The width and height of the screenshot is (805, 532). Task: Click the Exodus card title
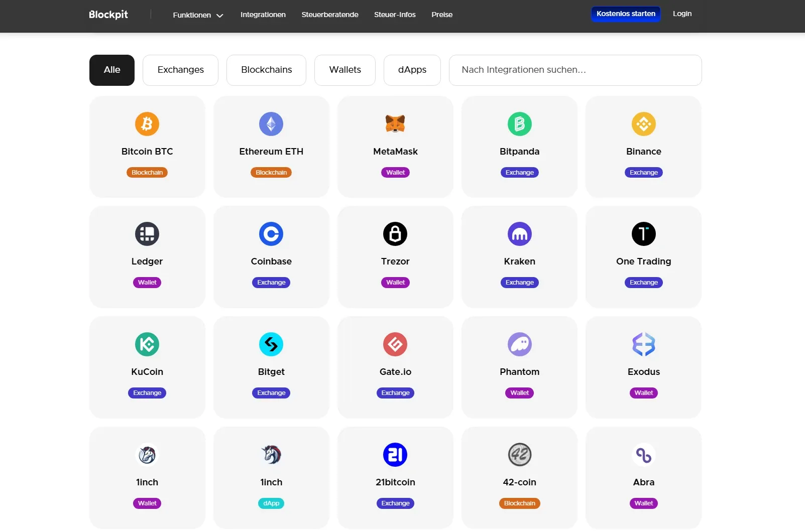[644, 372]
